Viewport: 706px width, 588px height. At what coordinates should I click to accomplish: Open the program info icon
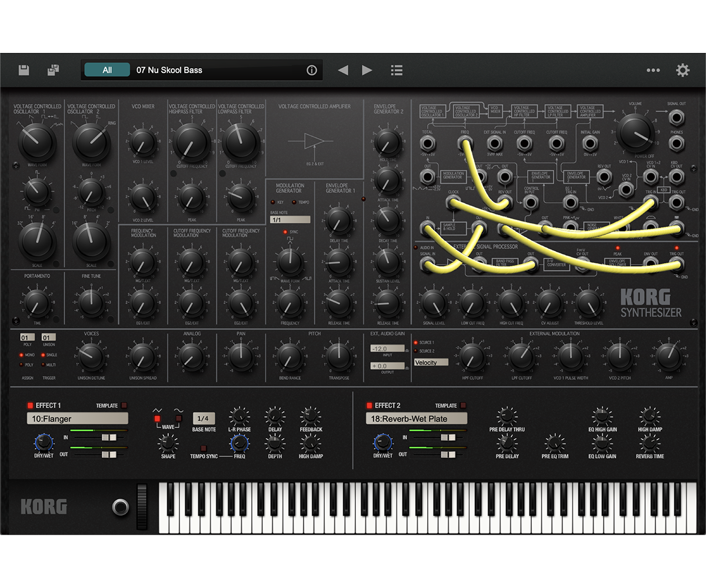312,70
